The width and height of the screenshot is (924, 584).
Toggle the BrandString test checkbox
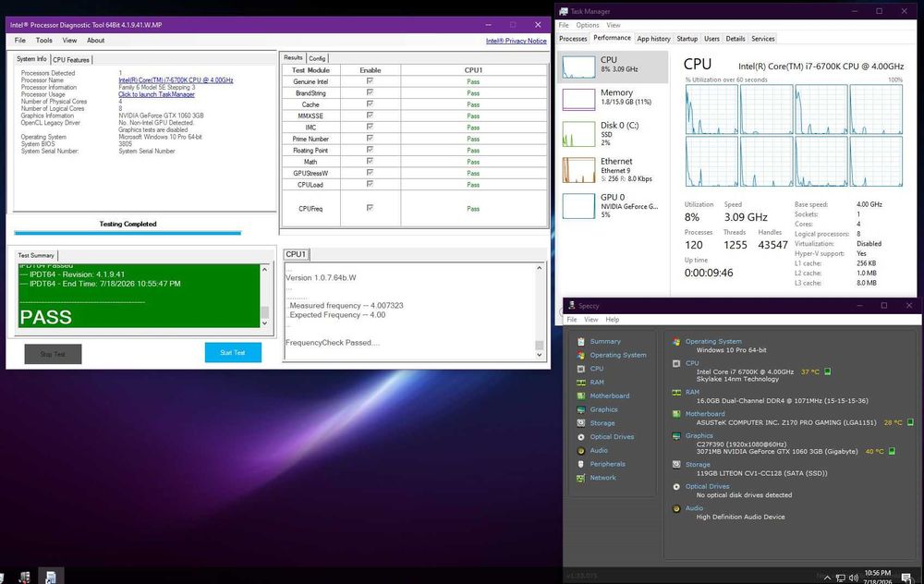[x=371, y=91]
